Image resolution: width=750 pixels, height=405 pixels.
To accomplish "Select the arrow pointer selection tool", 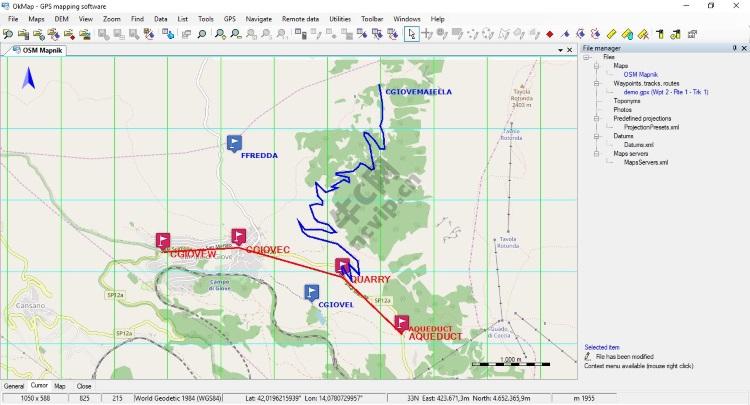I will point(411,34).
